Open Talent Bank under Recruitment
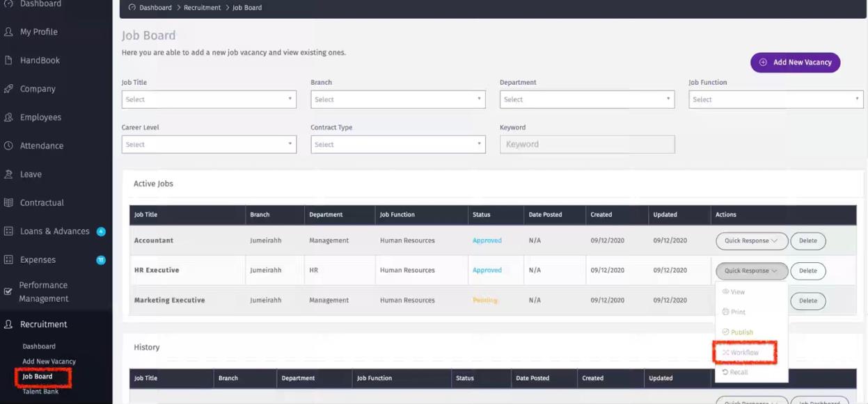Screen dimensions: 868x404 point(40,391)
